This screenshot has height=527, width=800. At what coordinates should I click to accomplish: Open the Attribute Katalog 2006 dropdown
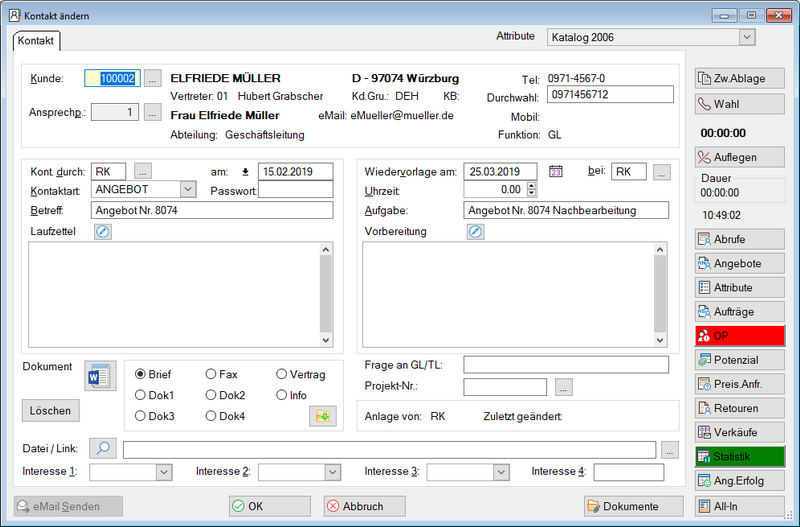746,38
